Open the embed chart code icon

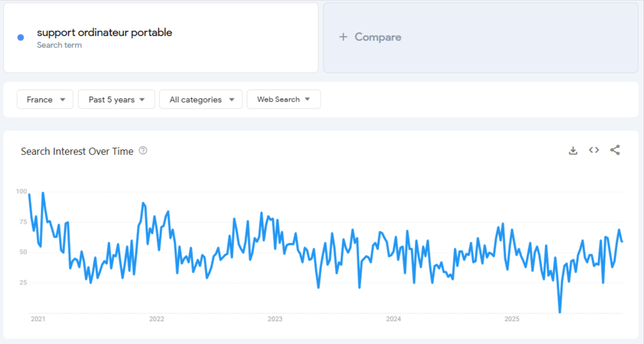coord(593,150)
